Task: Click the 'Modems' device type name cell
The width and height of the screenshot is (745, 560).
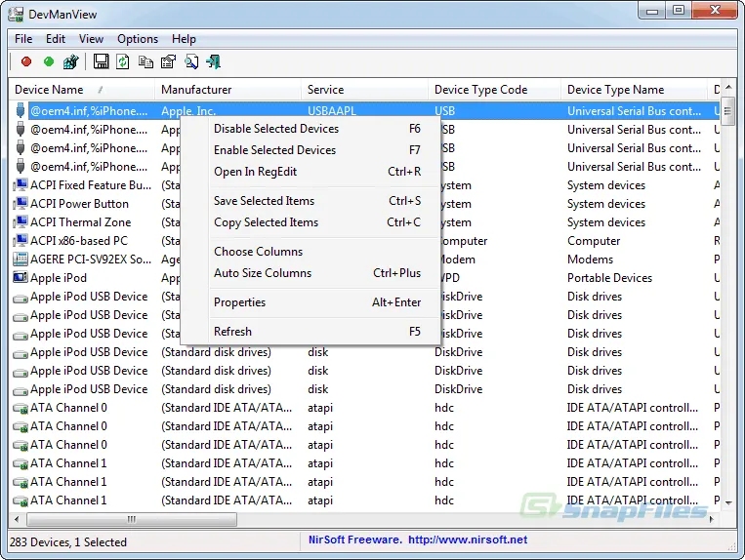Action: point(590,260)
